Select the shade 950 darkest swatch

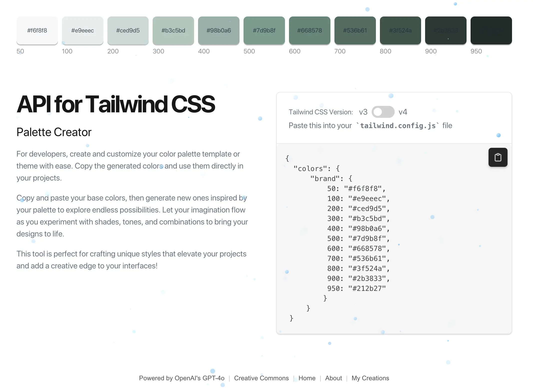(491, 30)
